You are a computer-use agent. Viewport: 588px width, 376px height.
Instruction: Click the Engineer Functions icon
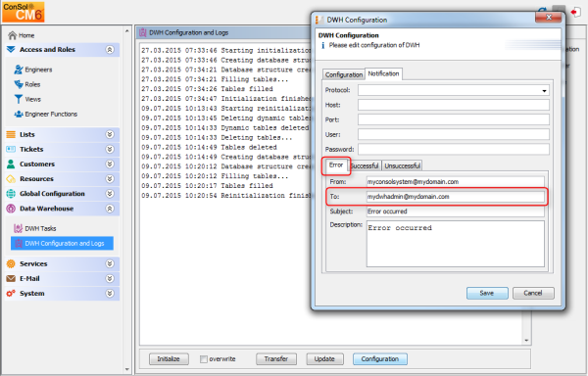point(19,114)
